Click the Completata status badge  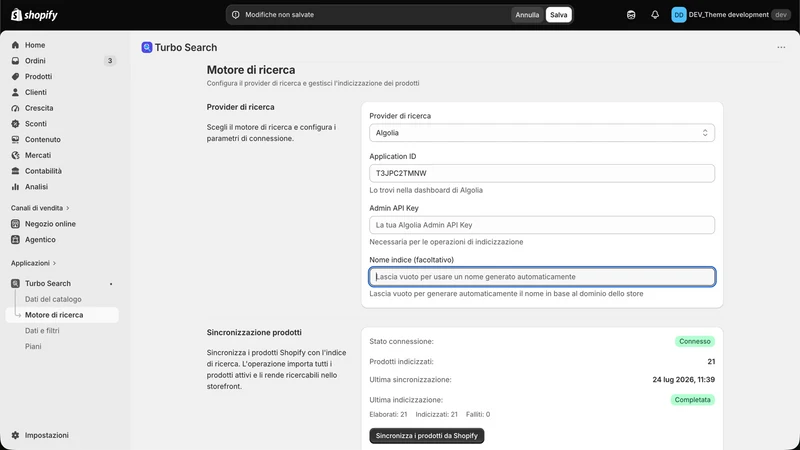692,400
